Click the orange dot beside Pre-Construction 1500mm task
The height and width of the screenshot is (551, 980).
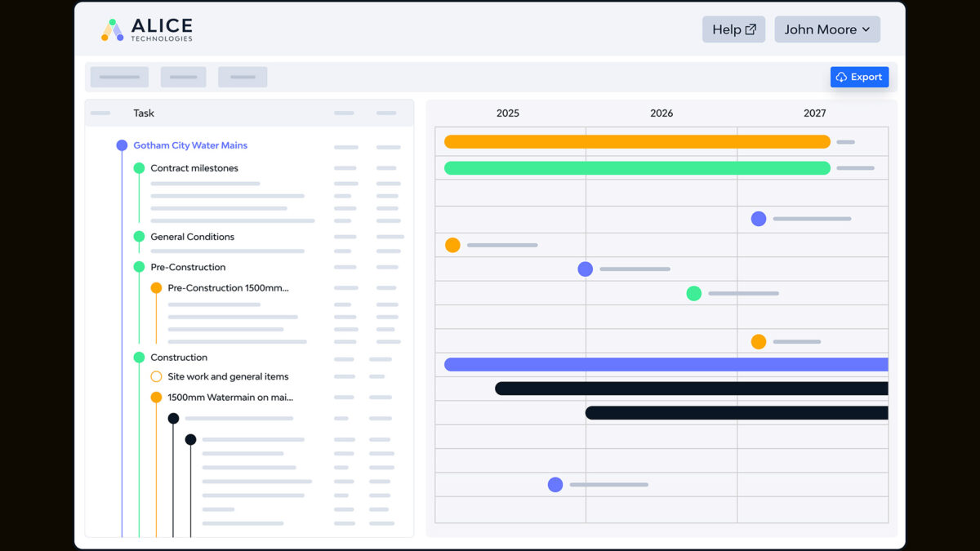pos(156,287)
